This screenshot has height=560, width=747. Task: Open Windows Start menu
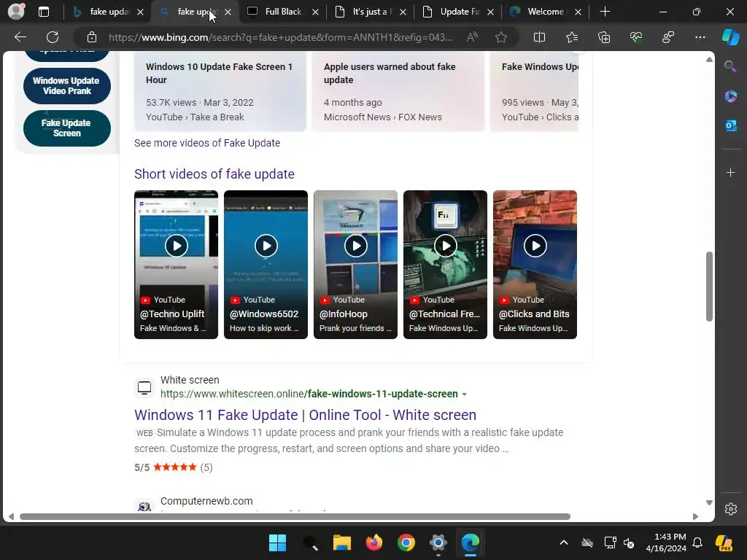pos(277,542)
